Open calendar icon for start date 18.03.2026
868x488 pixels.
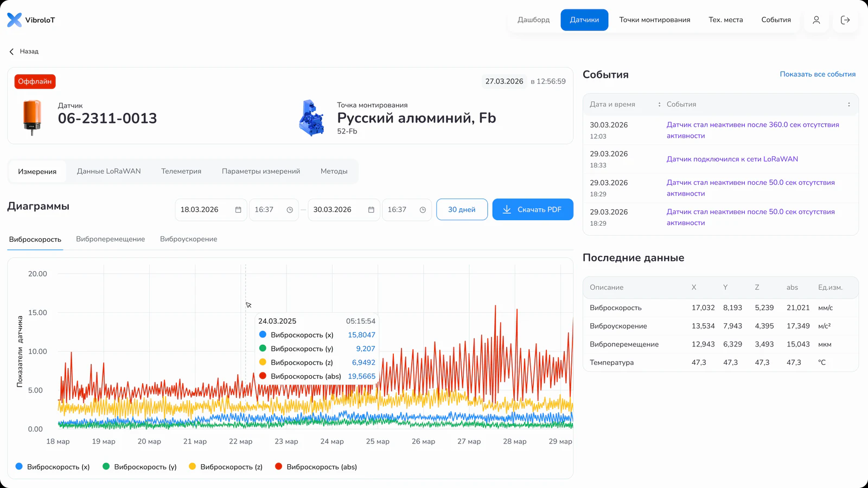tap(238, 210)
